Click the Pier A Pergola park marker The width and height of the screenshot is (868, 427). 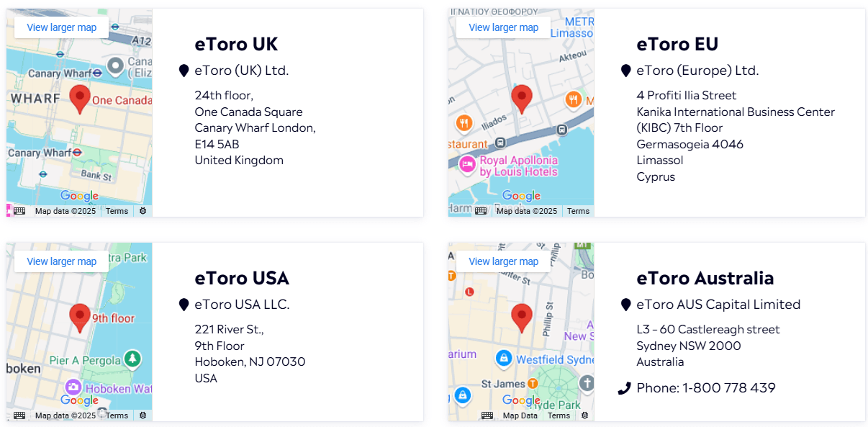pyautogui.click(x=132, y=359)
